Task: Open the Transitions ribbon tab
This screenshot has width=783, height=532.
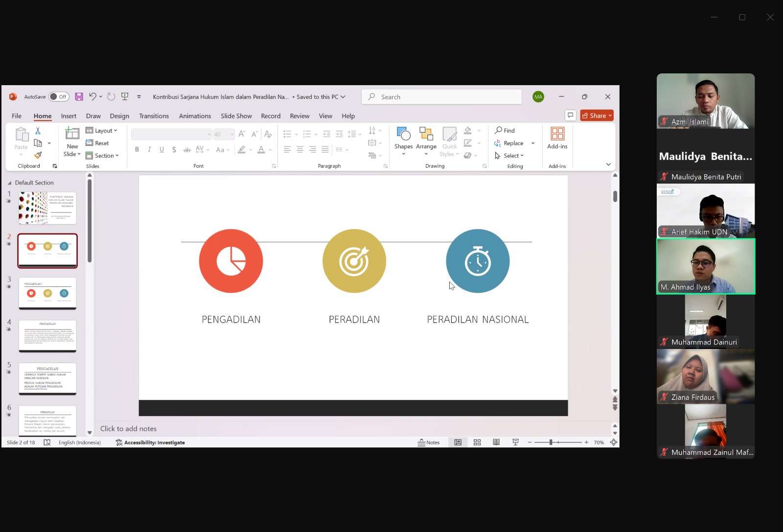Action: pyautogui.click(x=154, y=116)
